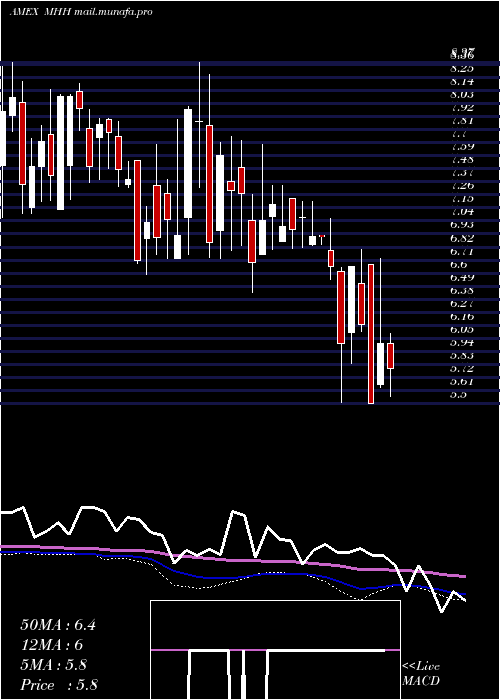Image resolution: width=500 pixels, height=700 pixels.
Task: Click the 7.81 price axis label
Action: tap(462, 121)
